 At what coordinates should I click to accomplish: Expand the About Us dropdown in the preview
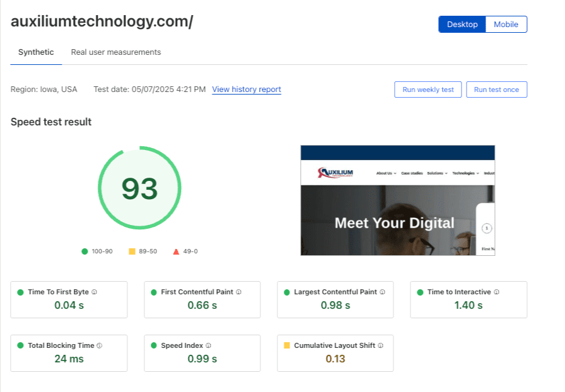click(385, 173)
